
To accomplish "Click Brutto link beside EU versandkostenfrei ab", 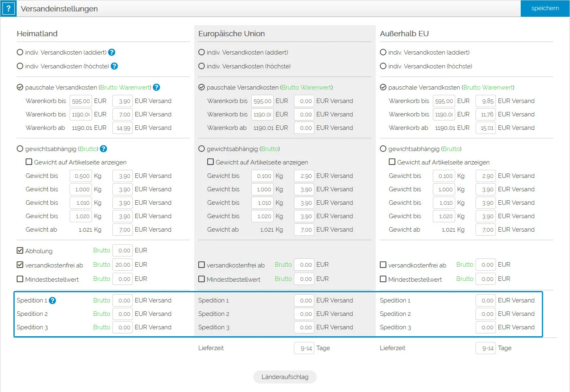I will coord(283,265).
